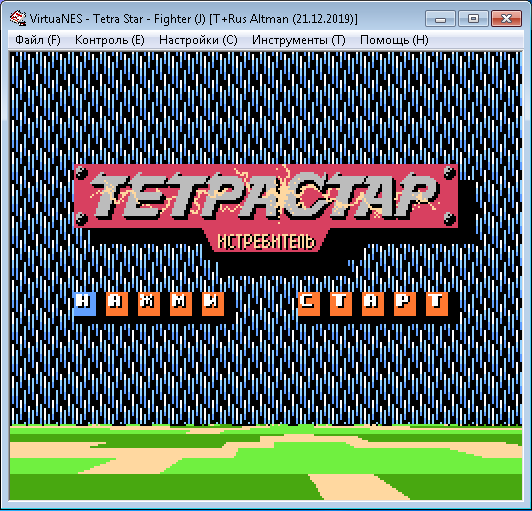Open the Инструменты (T) menu
This screenshot has height=511, width=532.
click(299, 40)
